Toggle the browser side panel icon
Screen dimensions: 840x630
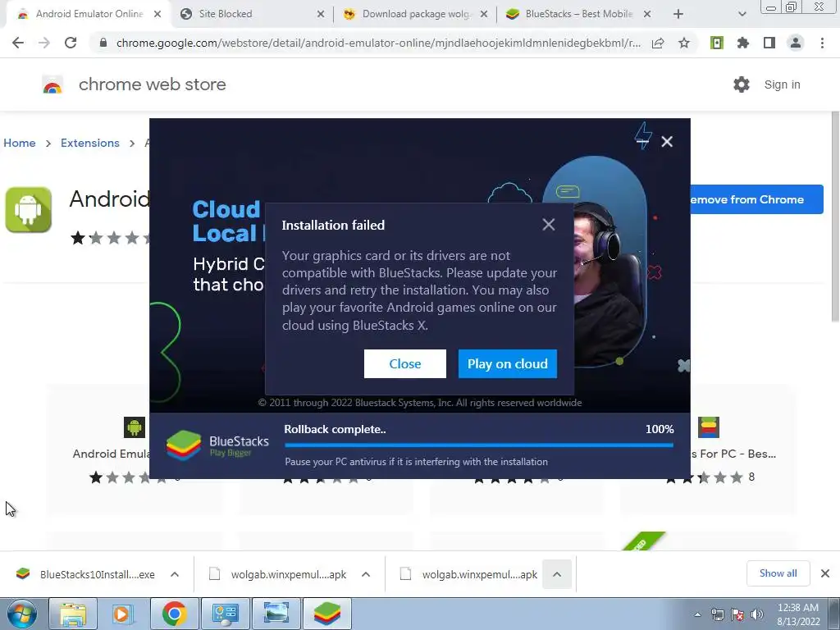(769, 43)
